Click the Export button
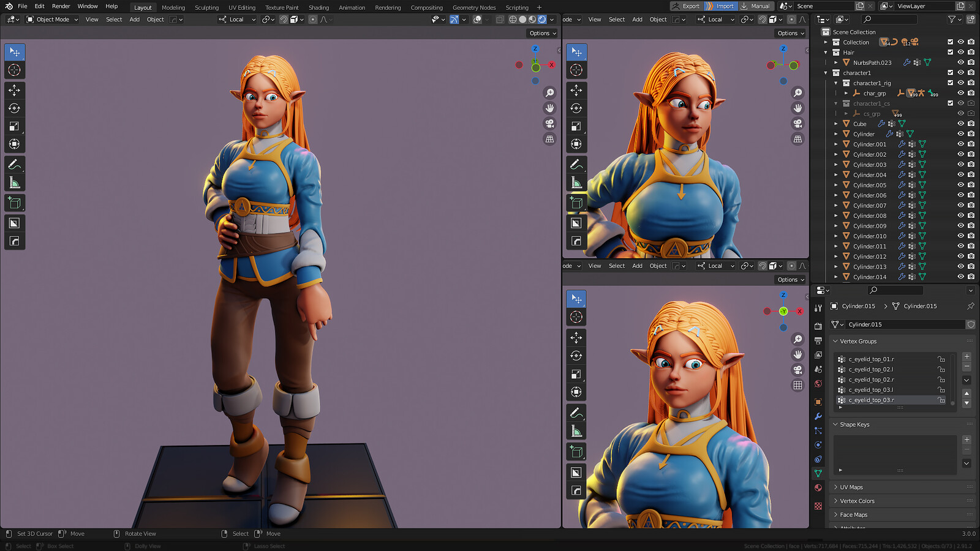980x551 pixels. (x=686, y=6)
